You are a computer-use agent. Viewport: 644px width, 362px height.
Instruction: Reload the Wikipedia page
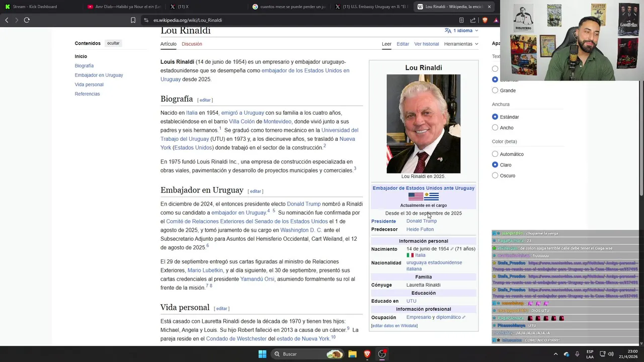[27, 20]
